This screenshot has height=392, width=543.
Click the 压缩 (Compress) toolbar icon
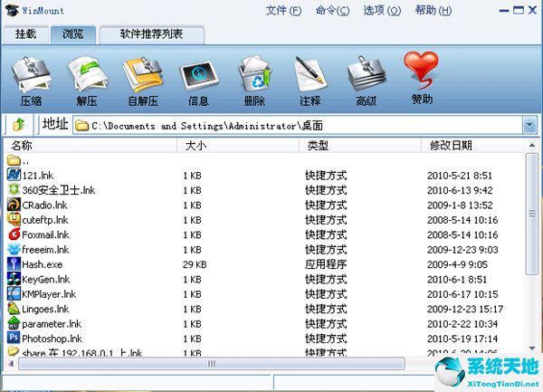[x=30, y=80]
